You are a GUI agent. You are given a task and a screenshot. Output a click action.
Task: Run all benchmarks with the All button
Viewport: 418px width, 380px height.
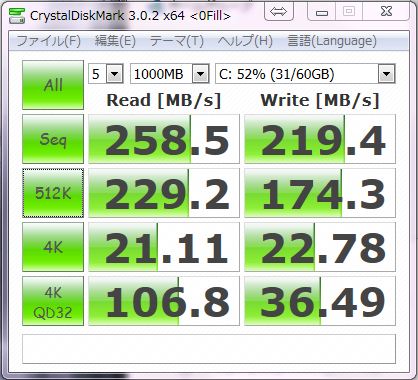tap(53, 85)
